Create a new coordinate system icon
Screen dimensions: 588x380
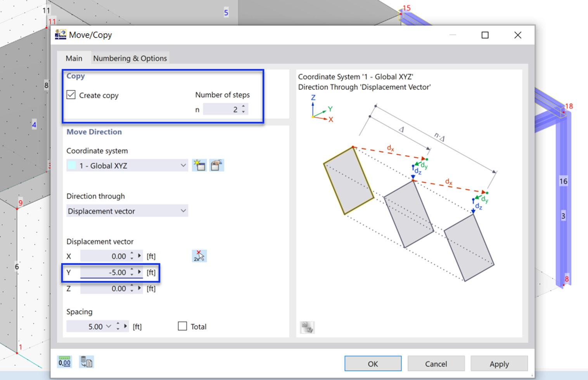(x=199, y=166)
